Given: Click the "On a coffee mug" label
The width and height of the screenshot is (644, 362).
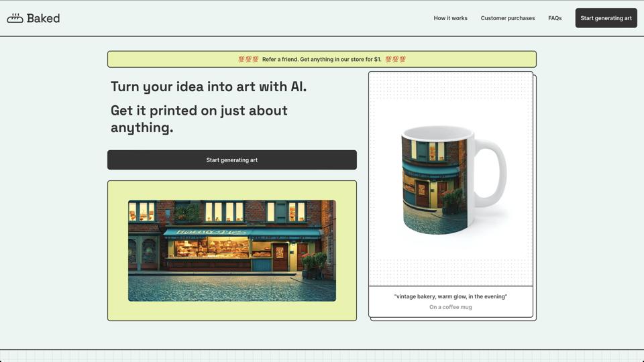Looking at the screenshot, I should (x=450, y=307).
